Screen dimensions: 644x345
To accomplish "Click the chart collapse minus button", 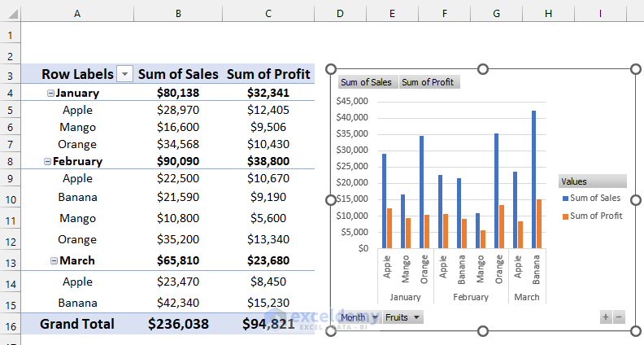I will (x=620, y=317).
